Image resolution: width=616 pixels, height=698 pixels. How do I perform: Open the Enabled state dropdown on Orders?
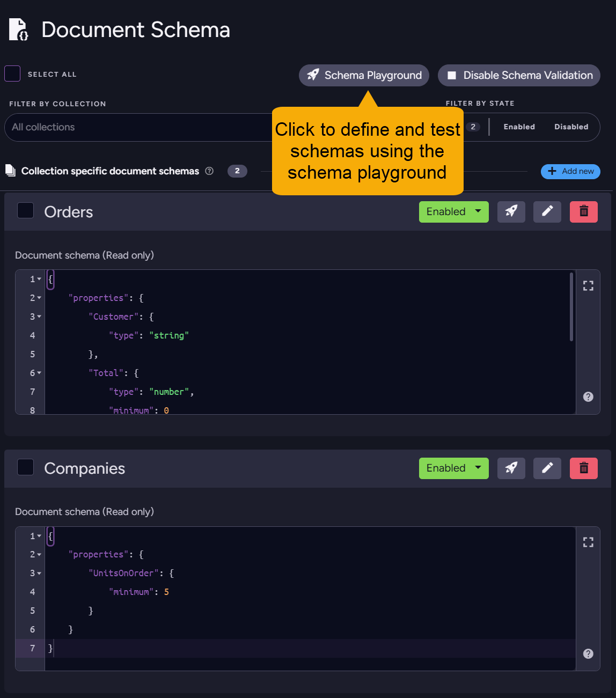click(x=453, y=211)
